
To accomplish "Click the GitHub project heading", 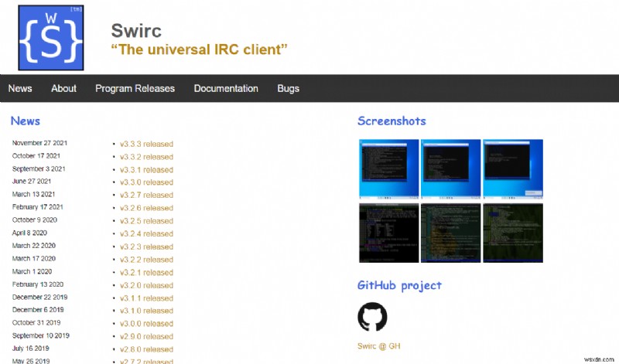I will pos(399,285).
